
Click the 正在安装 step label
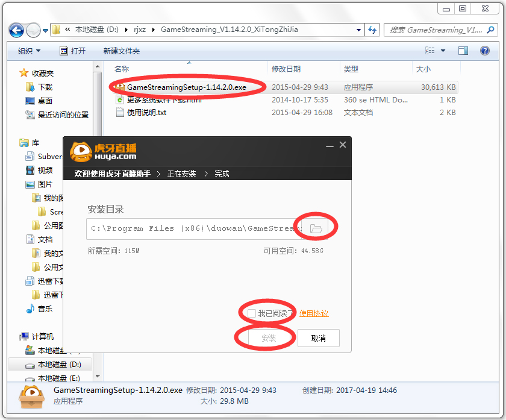182,174
